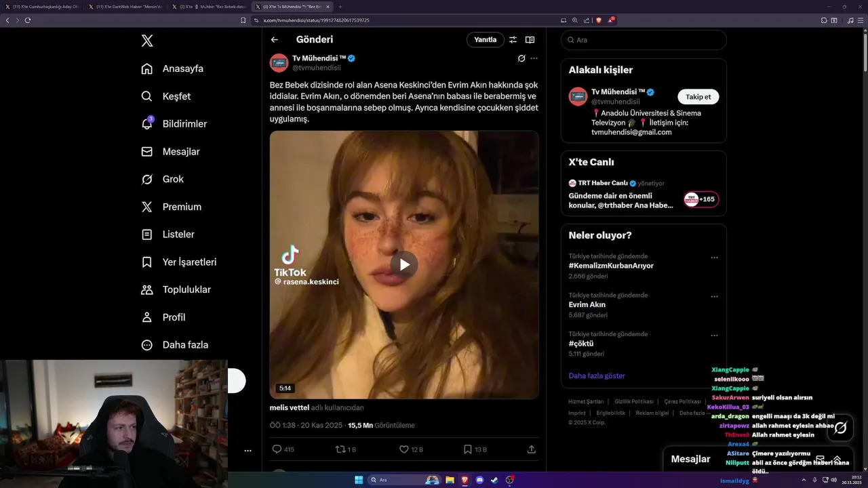Image resolution: width=868 pixels, height=488 pixels.
Task: Click the +165 live listeners badge
Action: [x=701, y=199]
